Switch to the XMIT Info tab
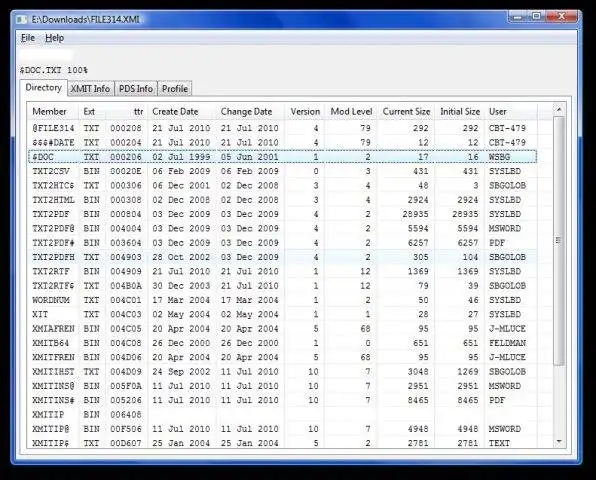The image size is (596, 480). [91, 89]
